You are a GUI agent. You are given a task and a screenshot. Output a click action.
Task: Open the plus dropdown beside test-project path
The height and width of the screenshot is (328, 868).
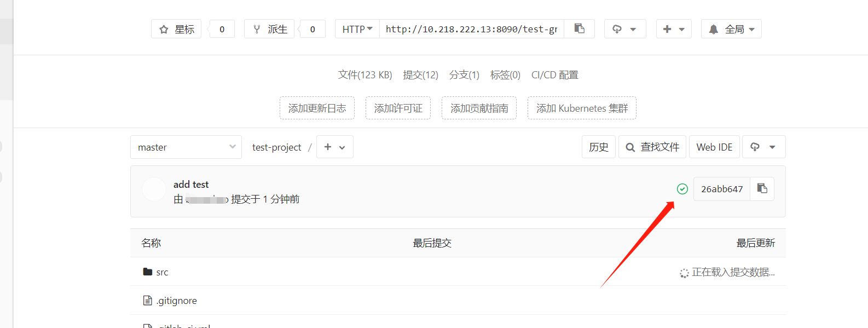335,147
